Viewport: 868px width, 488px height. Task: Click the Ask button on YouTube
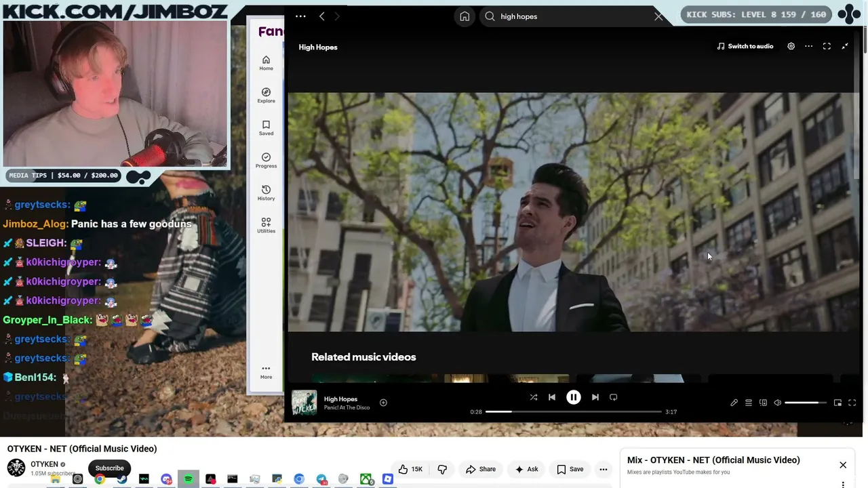[x=527, y=469]
